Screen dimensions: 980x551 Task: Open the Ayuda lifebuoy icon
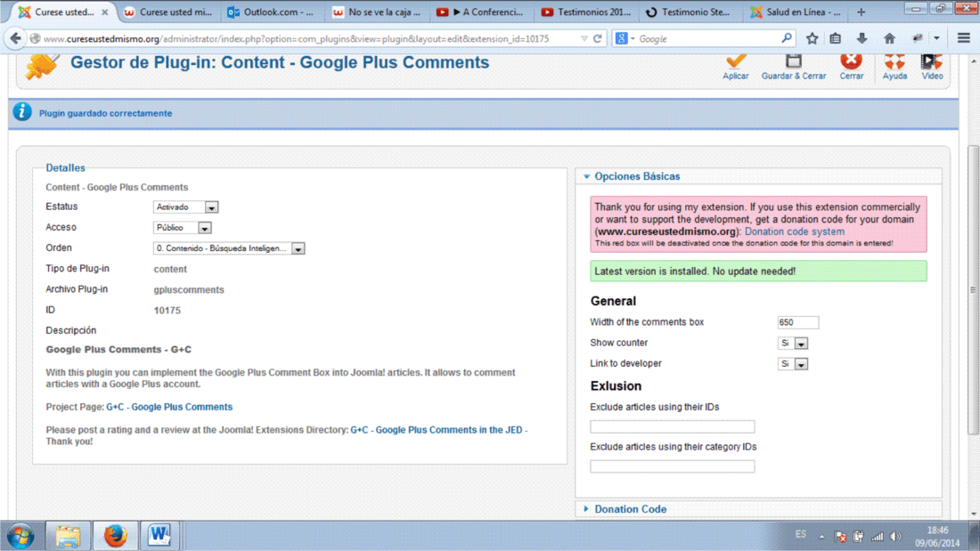894,61
